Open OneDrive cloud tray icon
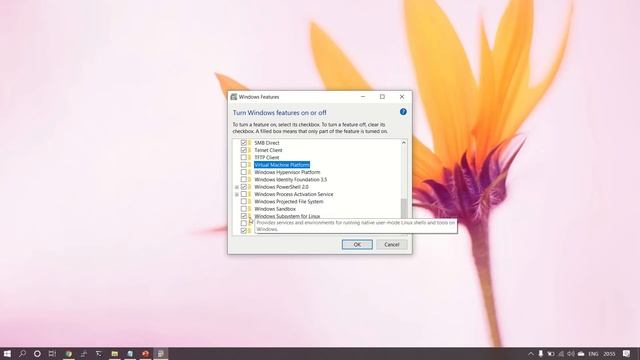This screenshot has width=640, height=360. tap(581, 354)
